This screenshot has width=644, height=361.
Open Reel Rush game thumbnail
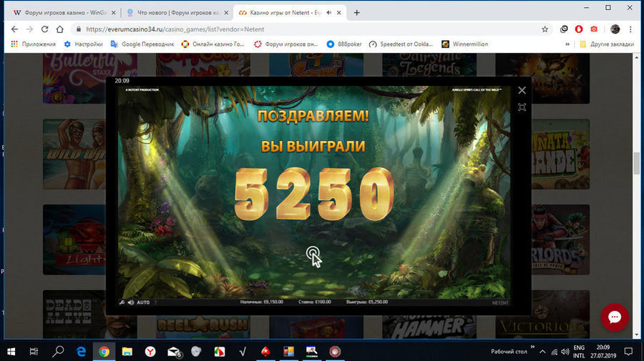(203, 327)
